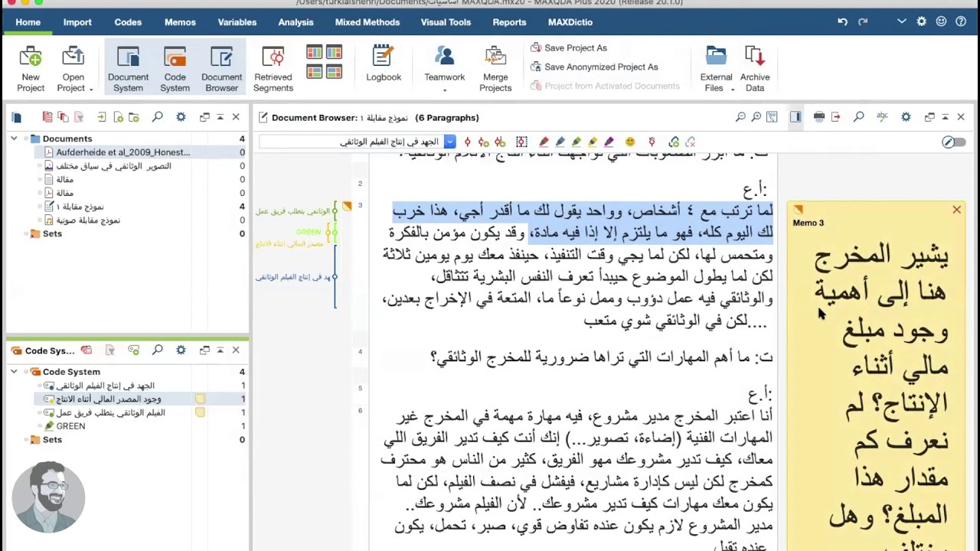
Task: Collapse the Code System tree root
Action: click(x=13, y=372)
